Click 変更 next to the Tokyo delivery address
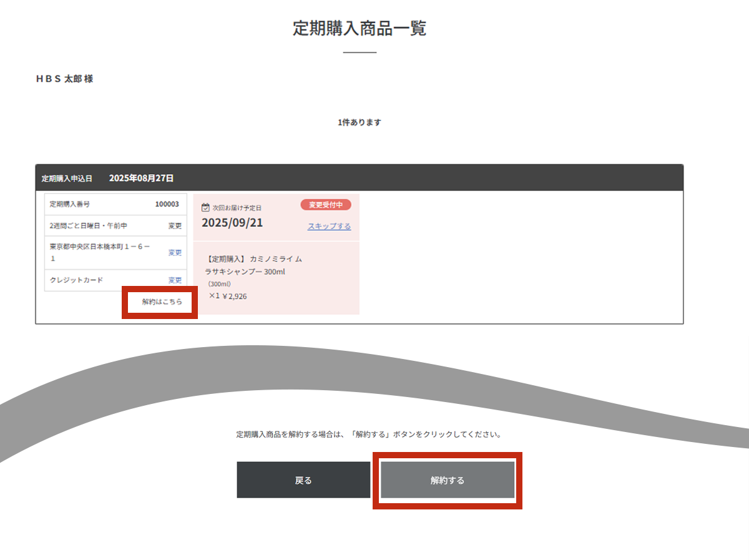The height and width of the screenshot is (560, 749). [x=175, y=253]
